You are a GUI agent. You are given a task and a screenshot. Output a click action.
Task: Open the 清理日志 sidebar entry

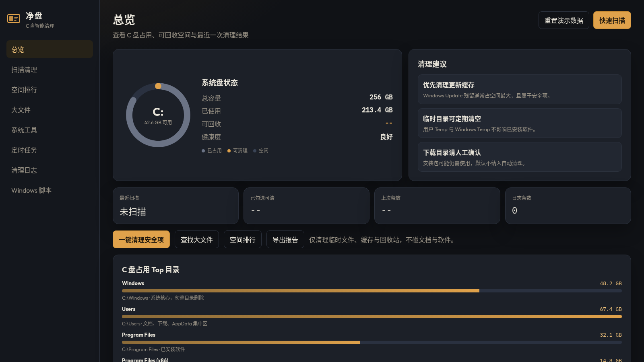coord(50,170)
